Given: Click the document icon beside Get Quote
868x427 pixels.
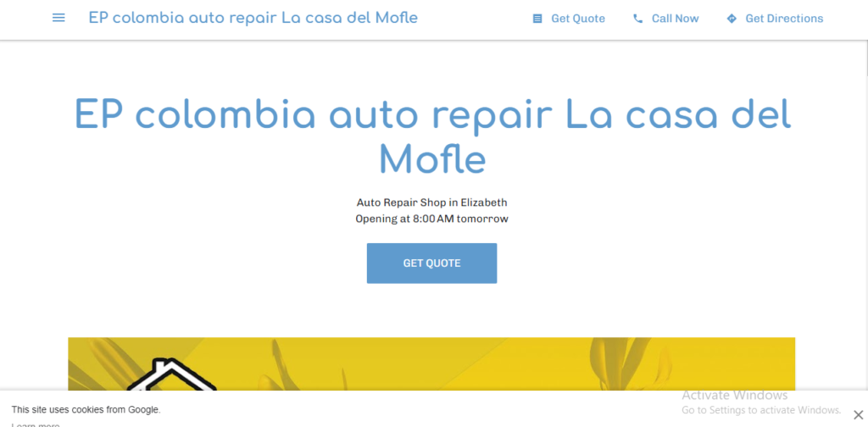Looking at the screenshot, I should [537, 19].
